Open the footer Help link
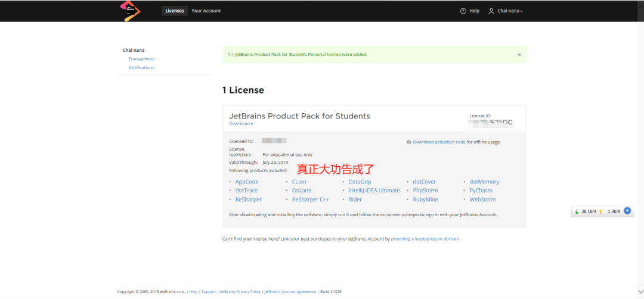Image resolution: width=644 pixels, height=299 pixels. point(193,292)
